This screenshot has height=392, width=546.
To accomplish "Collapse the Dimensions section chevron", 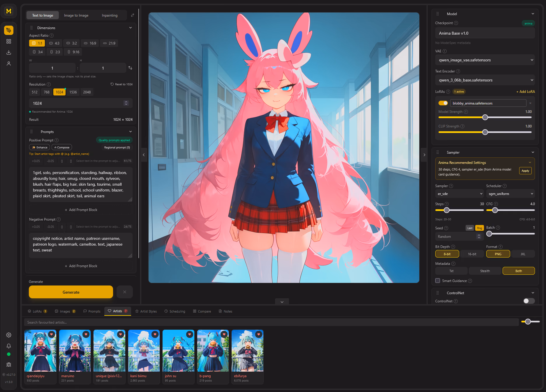I will (131, 28).
